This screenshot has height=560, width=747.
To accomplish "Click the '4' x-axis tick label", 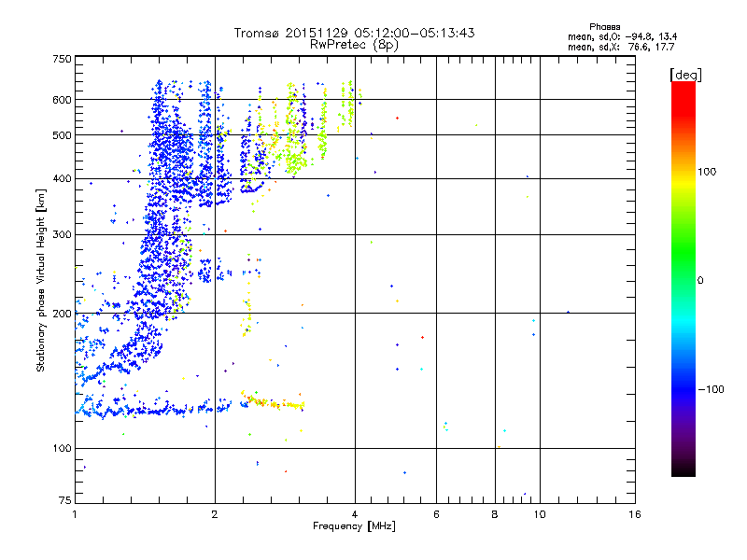I will click(x=355, y=514).
